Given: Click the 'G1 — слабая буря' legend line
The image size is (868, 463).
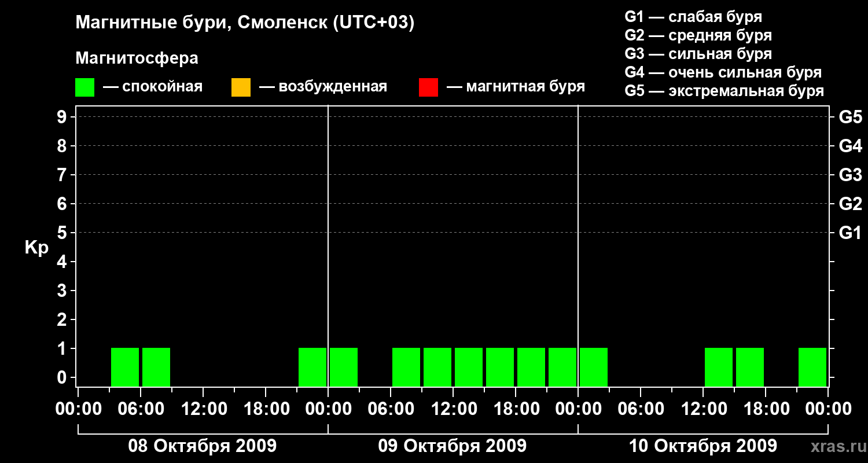Looking at the screenshot, I should point(693,17).
